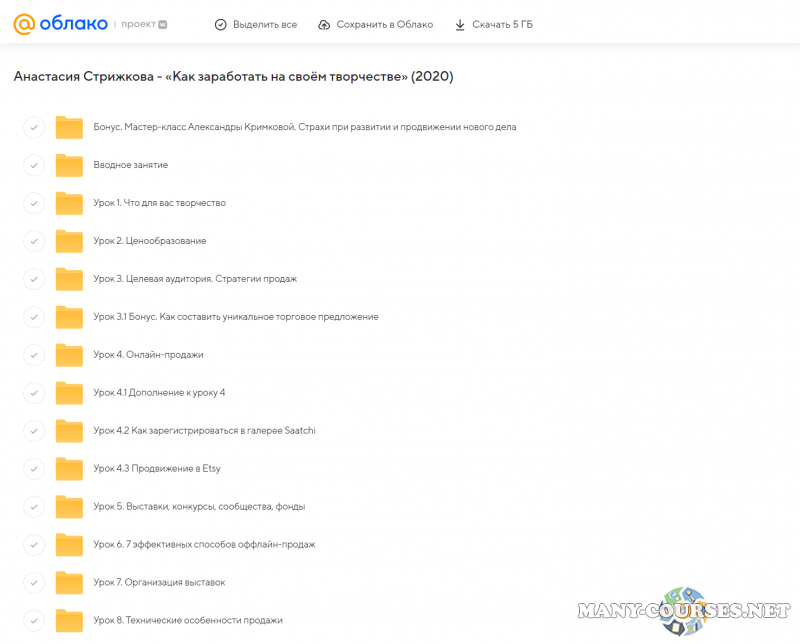Open folder icon for Урок 7. Организация выставок
800x644 pixels.
click(69, 582)
